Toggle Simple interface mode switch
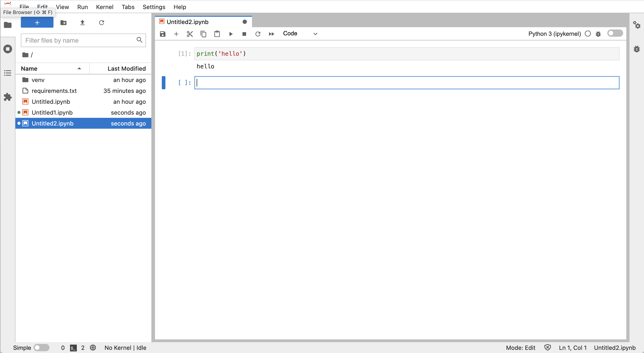 click(41, 348)
